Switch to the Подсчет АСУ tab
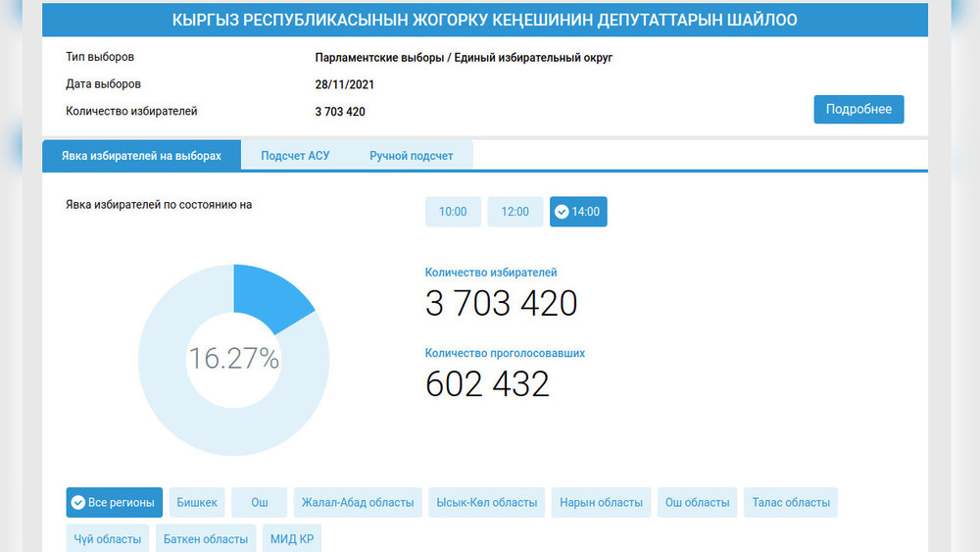This screenshot has width=980, height=552. point(295,156)
